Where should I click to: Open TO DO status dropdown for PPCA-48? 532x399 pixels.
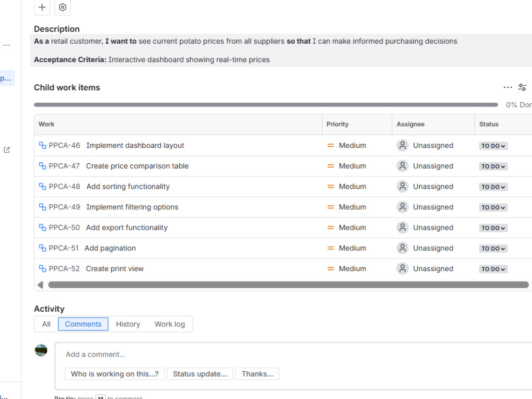click(x=493, y=187)
